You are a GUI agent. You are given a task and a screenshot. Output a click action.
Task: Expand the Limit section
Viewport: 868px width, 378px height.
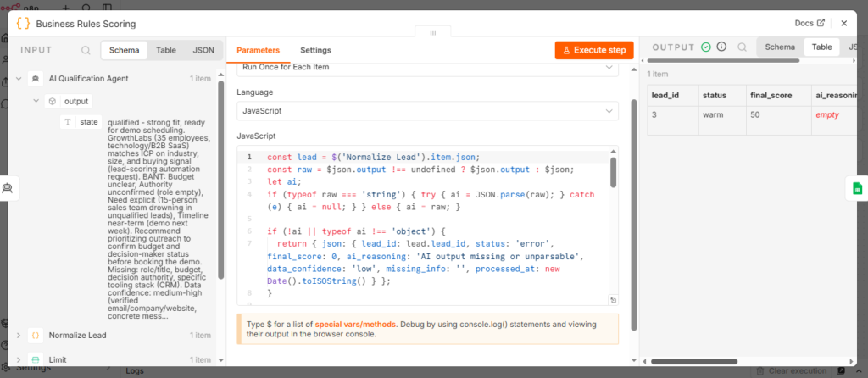pyautogui.click(x=19, y=359)
